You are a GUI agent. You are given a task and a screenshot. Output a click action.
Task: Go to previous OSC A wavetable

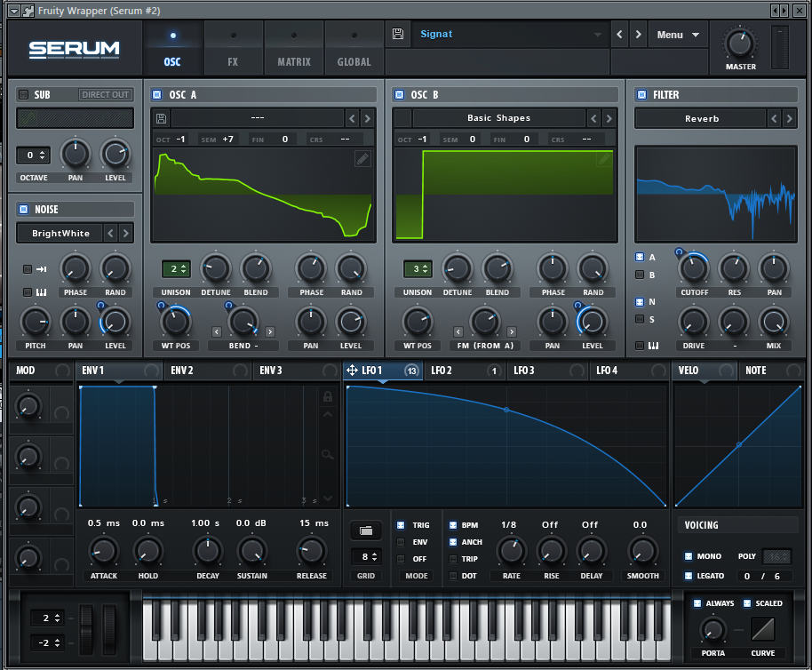tap(352, 118)
